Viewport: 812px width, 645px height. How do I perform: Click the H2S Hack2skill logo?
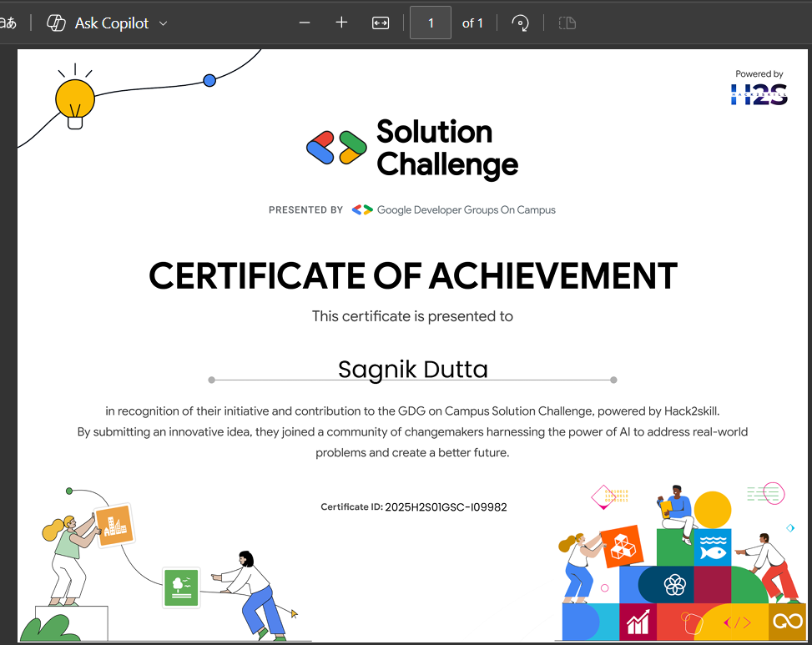[x=759, y=90]
